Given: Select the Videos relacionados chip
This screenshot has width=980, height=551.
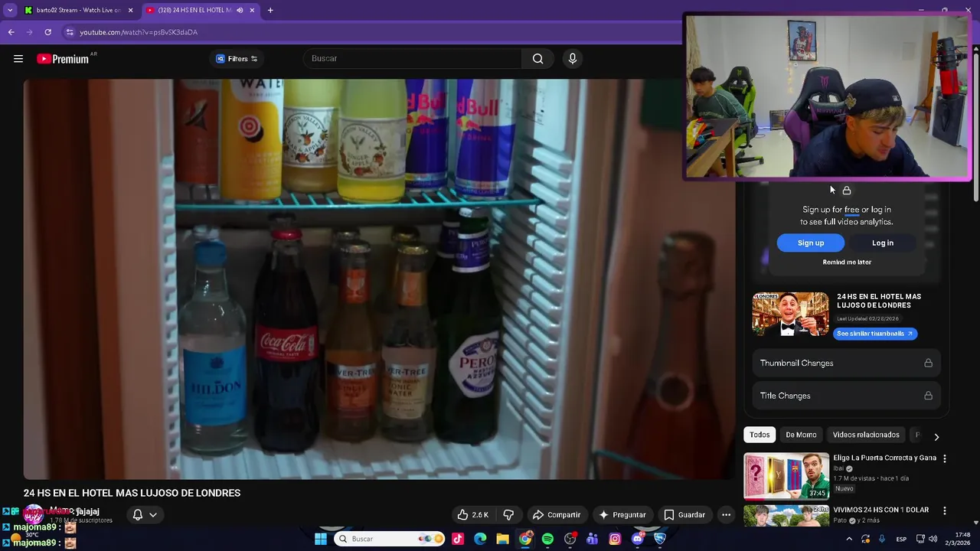Looking at the screenshot, I should click(866, 435).
